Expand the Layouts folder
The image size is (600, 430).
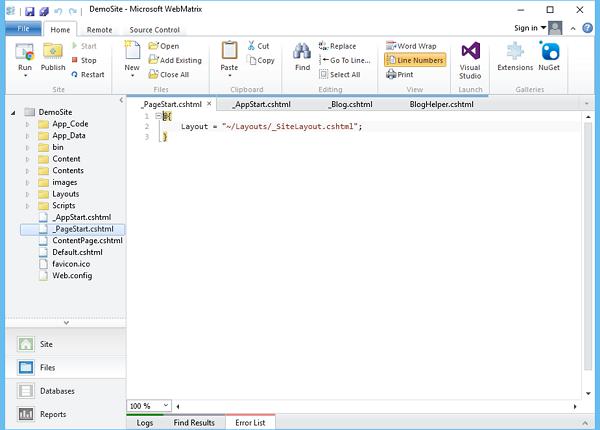28,194
